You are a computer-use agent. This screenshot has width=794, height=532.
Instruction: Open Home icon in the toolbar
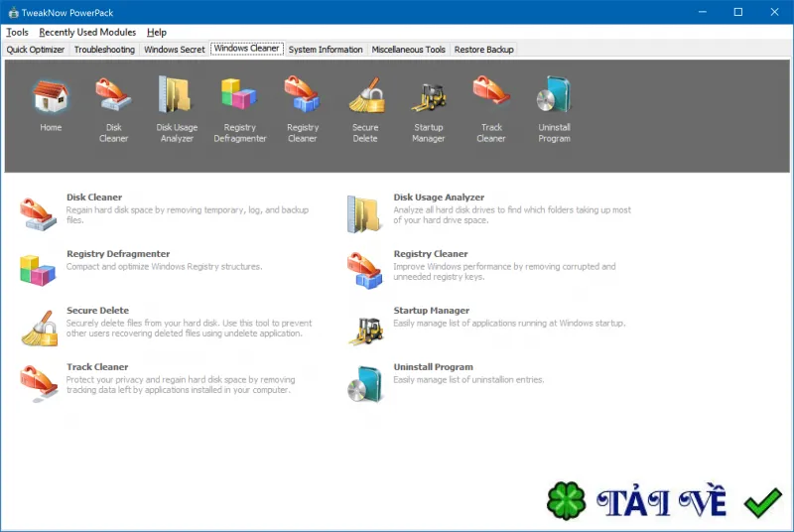pos(51,97)
